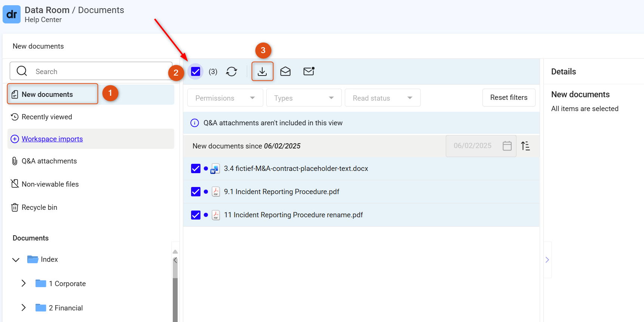Uncheck the 11 Incident Reporting Procedure rename checkbox
This screenshot has height=322, width=644.
tap(196, 215)
